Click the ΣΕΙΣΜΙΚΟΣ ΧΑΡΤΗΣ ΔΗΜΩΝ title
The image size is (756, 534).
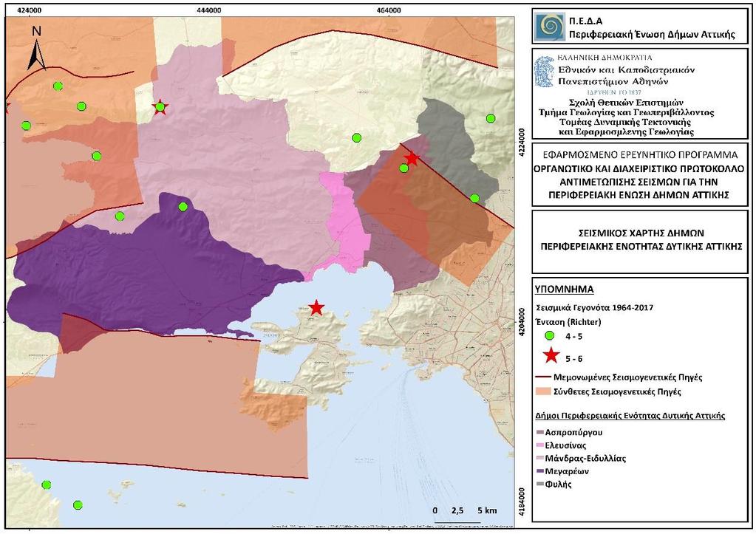tap(641, 233)
